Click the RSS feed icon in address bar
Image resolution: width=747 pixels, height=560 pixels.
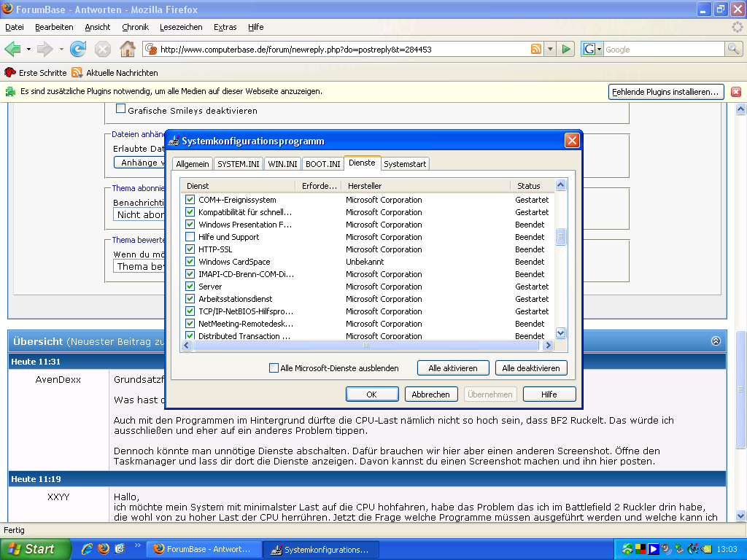(x=536, y=49)
